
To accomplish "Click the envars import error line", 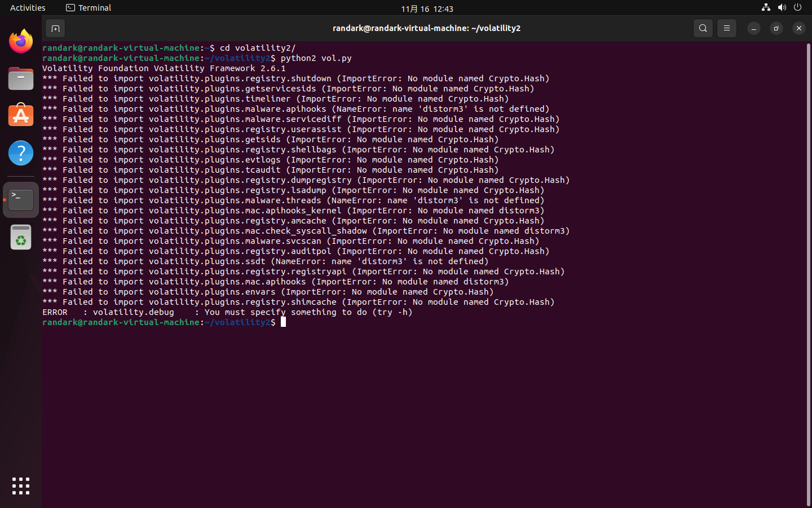I will (268, 292).
